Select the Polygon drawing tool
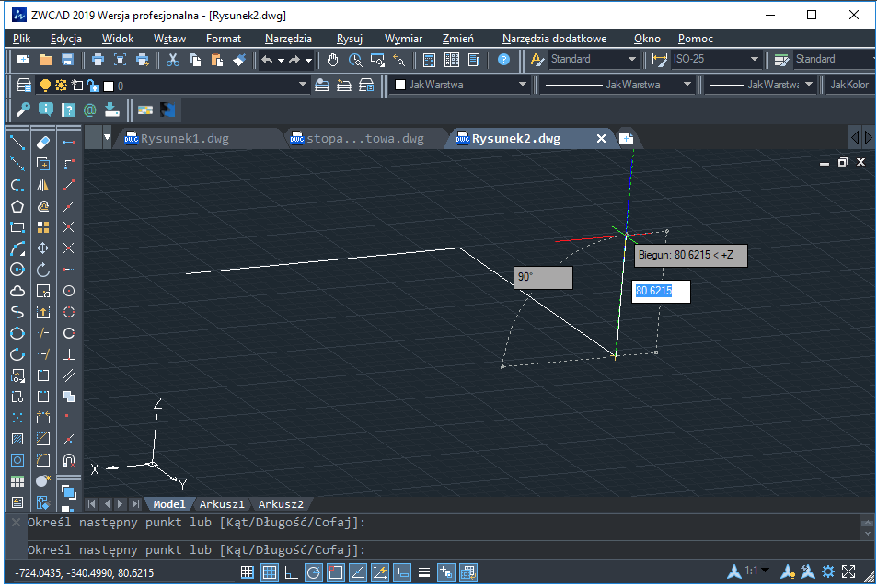This screenshot has width=877, height=588. pos(17,206)
